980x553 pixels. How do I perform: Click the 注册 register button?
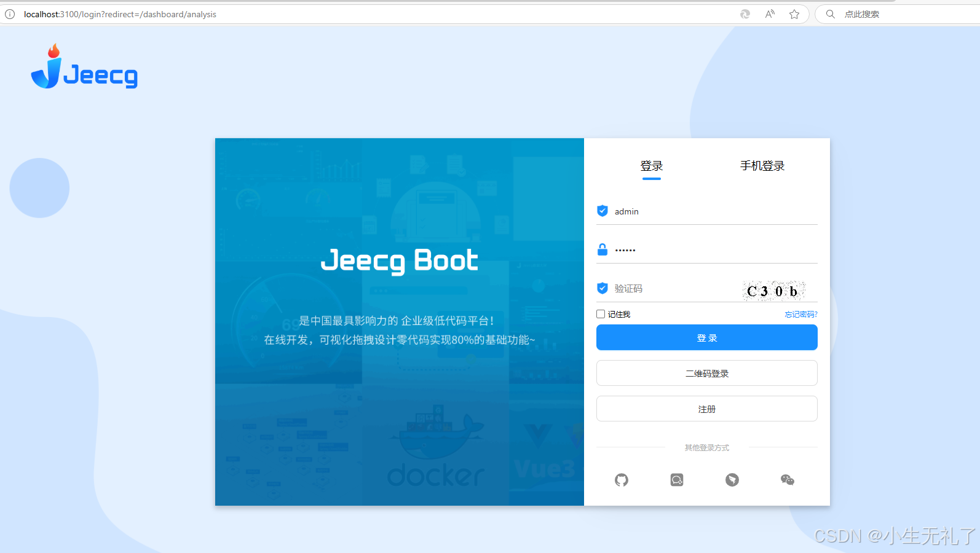707,409
